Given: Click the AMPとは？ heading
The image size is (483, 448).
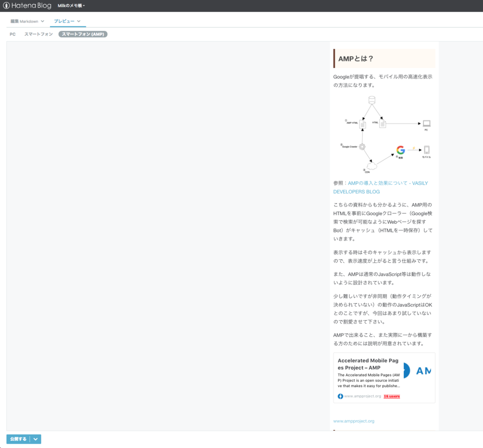Looking at the screenshot, I should 384,58.
